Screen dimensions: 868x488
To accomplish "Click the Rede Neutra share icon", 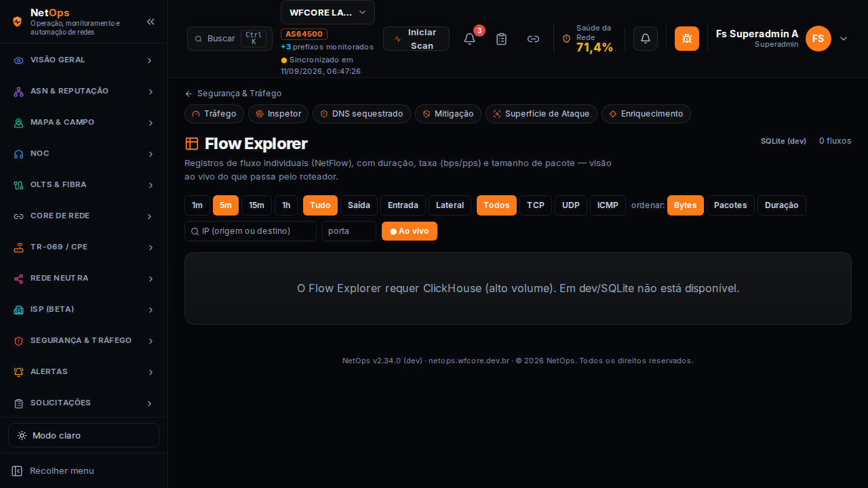I will pos(19,279).
